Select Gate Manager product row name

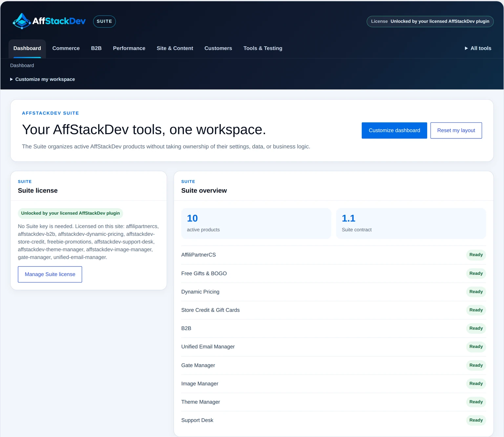click(x=198, y=365)
